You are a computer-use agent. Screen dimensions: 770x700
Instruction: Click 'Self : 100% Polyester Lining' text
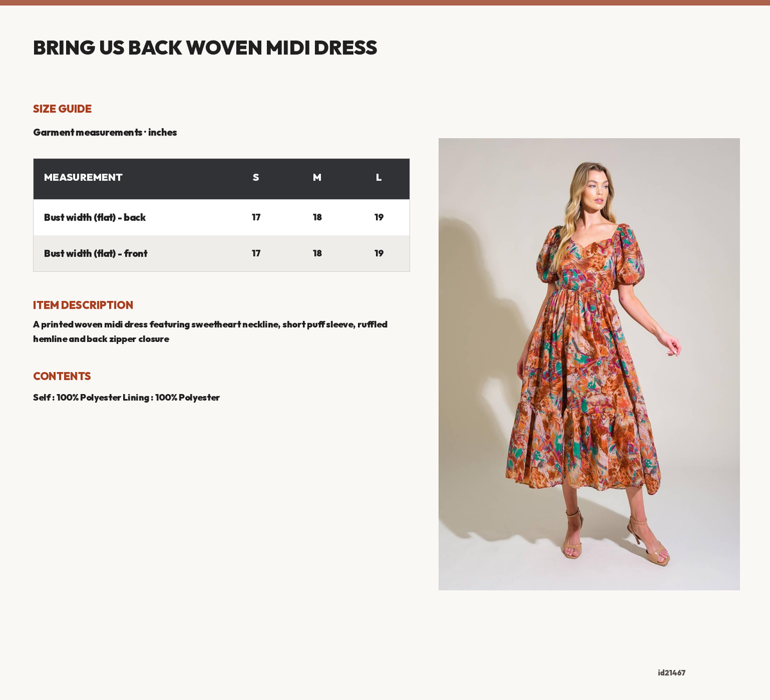(x=91, y=398)
